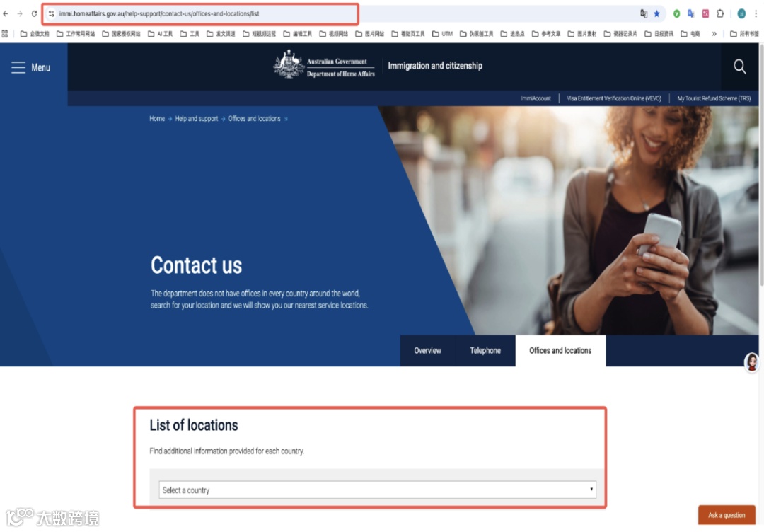Open the virtual assistant avatar icon
Image resolution: width=764 pixels, height=532 pixels.
point(752,362)
